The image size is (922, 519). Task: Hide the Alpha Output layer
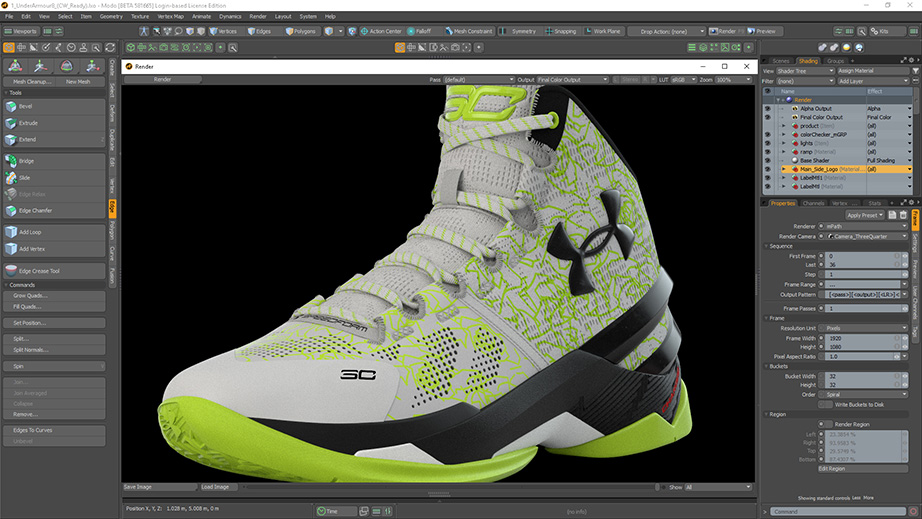pos(767,108)
